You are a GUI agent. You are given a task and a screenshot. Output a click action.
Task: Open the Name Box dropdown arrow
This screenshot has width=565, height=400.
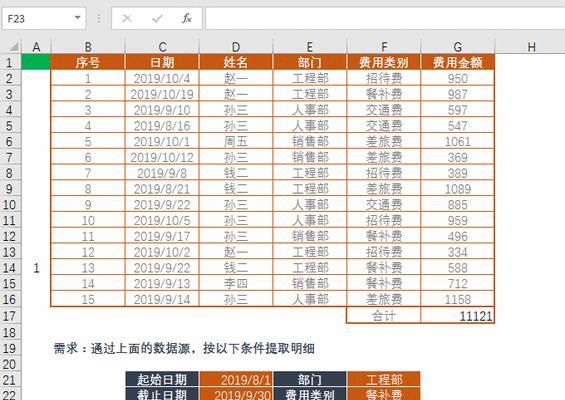[x=77, y=18]
